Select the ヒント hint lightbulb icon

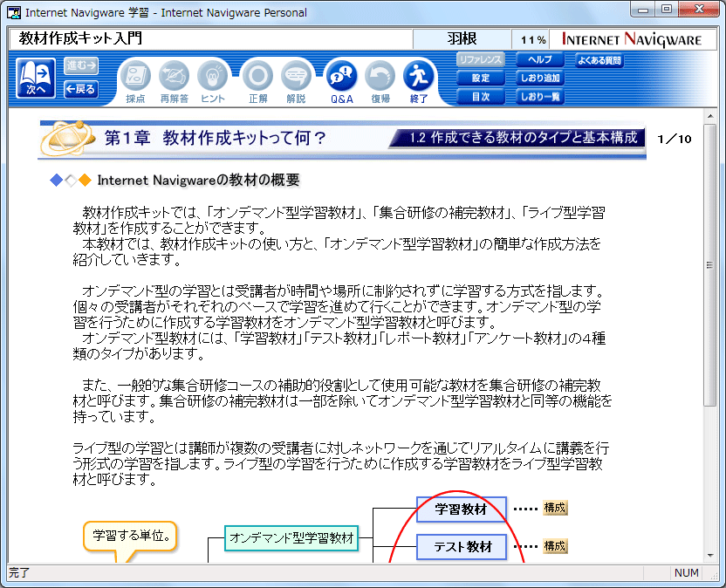[213, 81]
